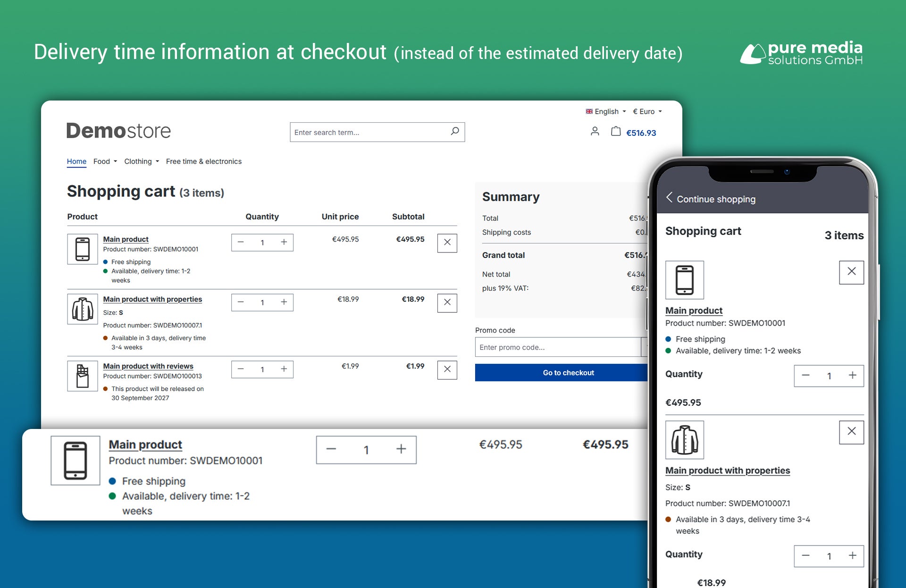906x588 pixels.
Task: Open smartphone thumbnail of Main product in desktop cart
Action: click(x=83, y=249)
